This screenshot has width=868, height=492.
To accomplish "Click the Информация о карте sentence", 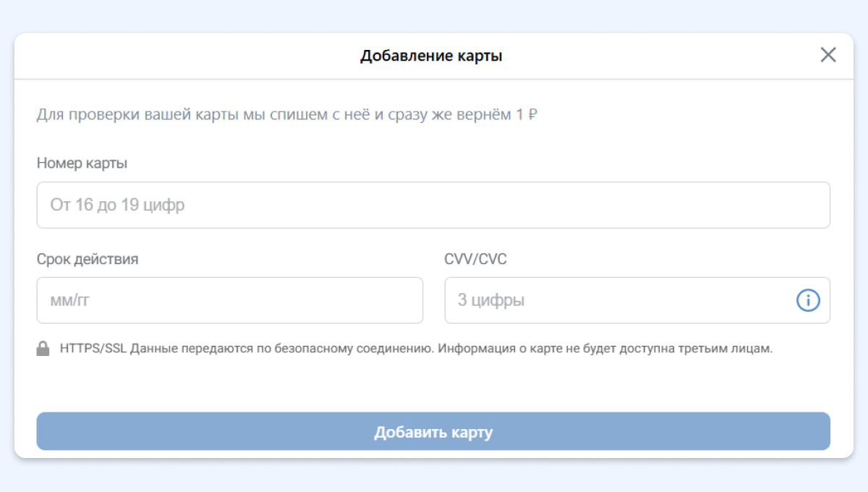I will point(605,349).
